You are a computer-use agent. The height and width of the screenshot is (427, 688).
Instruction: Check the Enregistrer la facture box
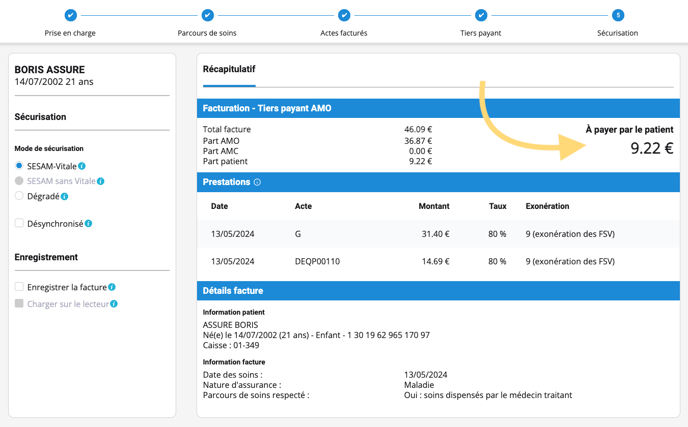tap(19, 287)
